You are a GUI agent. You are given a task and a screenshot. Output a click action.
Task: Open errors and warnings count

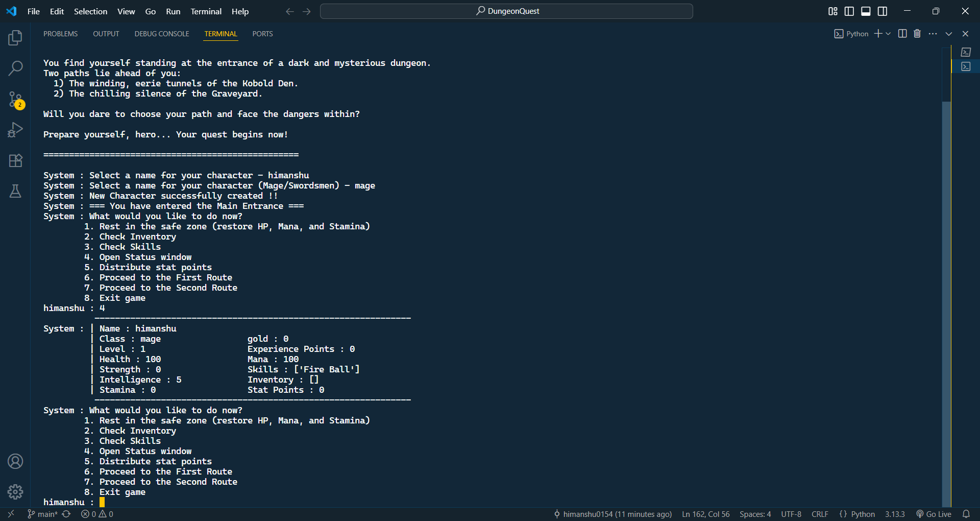tap(97, 514)
